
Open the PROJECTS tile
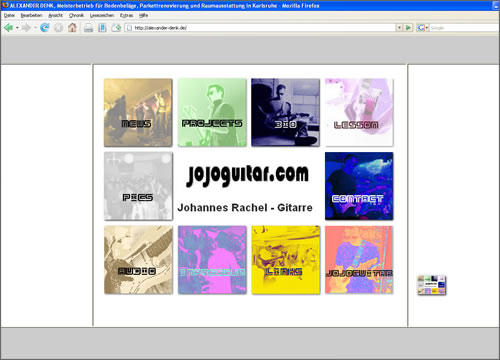[212, 113]
